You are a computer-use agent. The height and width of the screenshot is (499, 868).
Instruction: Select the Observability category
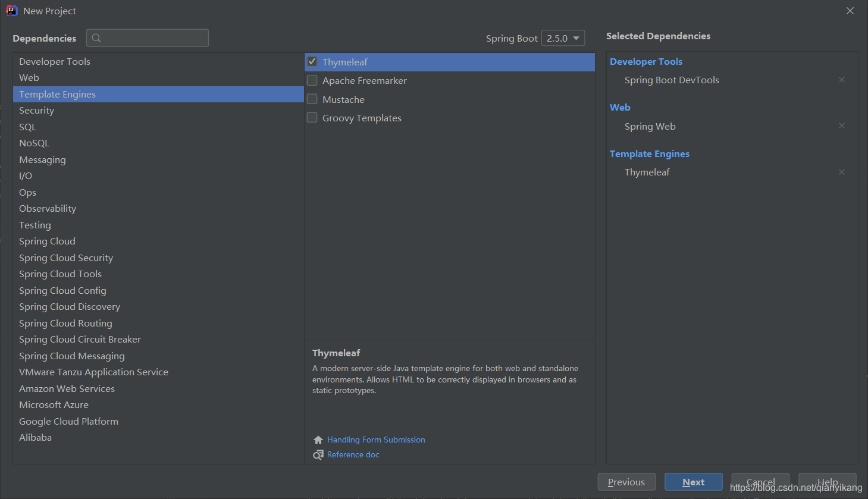pyautogui.click(x=158, y=209)
